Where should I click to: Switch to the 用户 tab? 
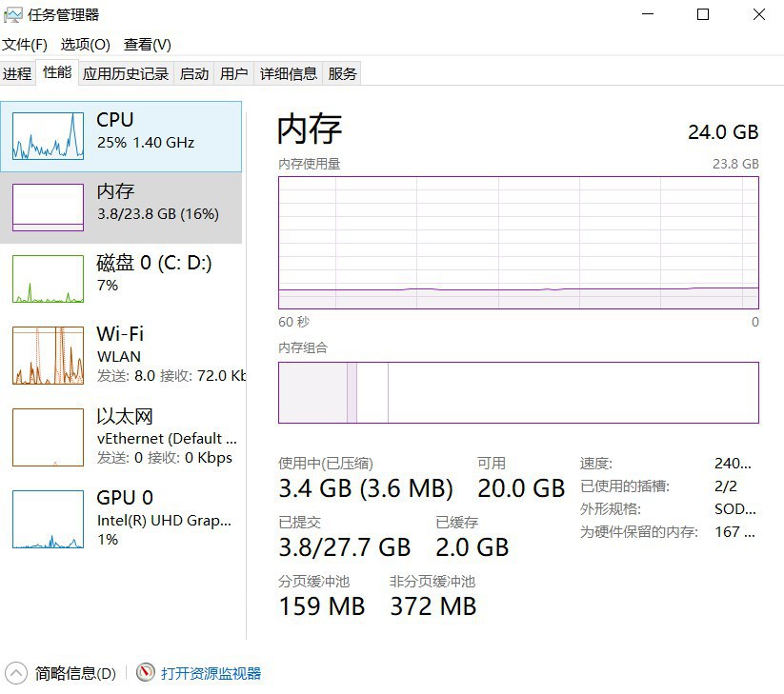coord(233,73)
